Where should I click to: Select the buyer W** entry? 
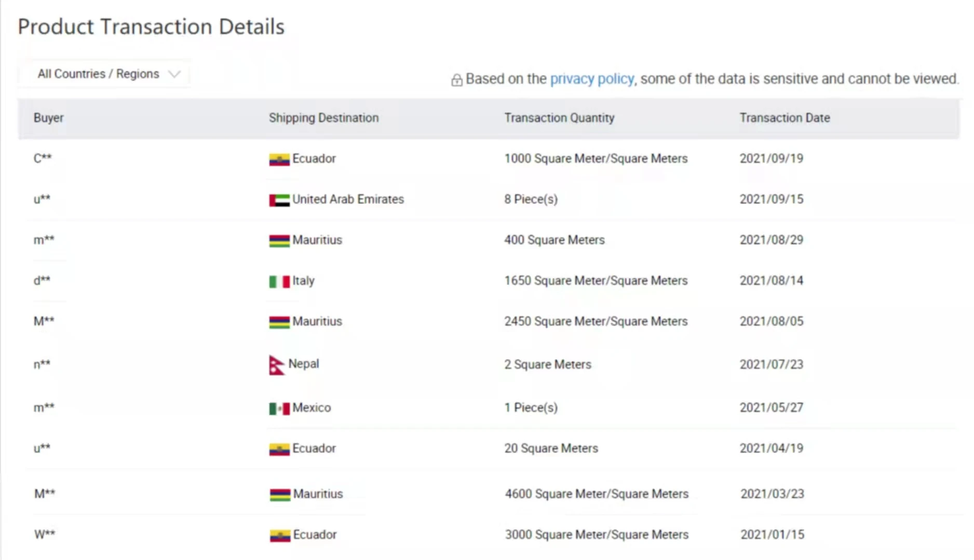point(45,535)
